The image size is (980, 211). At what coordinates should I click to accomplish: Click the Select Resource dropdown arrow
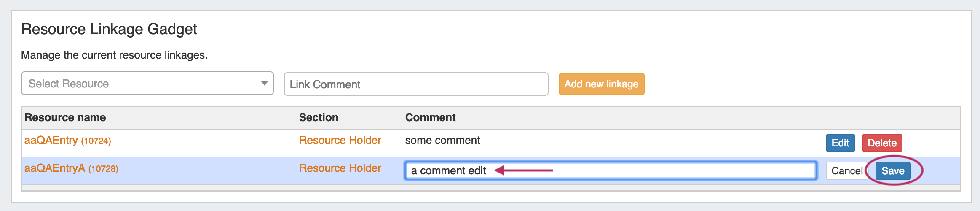pyautogui.click(x=264, y=84)
